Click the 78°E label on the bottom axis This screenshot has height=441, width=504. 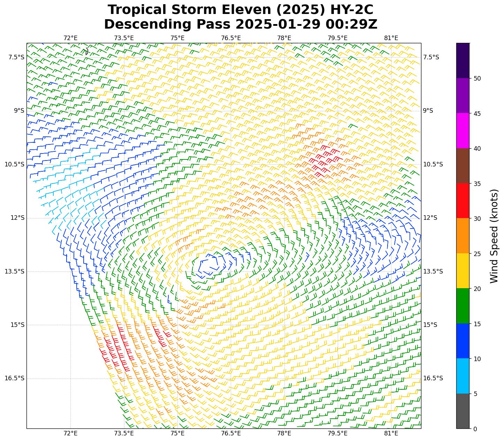284,433
